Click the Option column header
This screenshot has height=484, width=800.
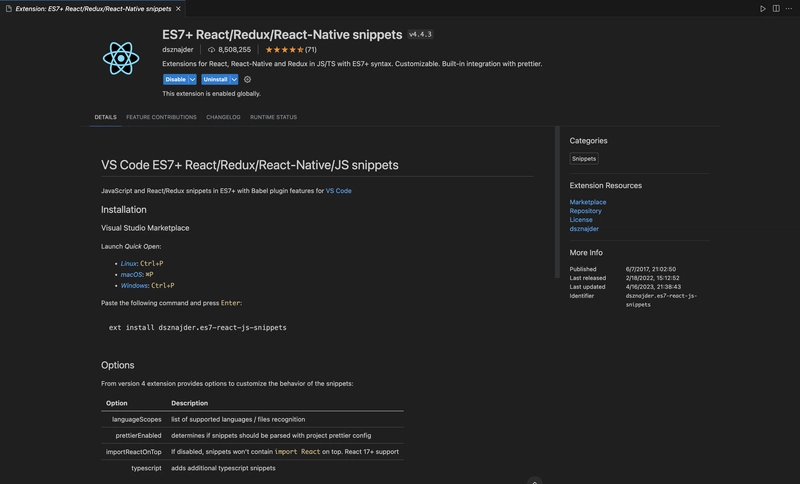pos(116,403)
